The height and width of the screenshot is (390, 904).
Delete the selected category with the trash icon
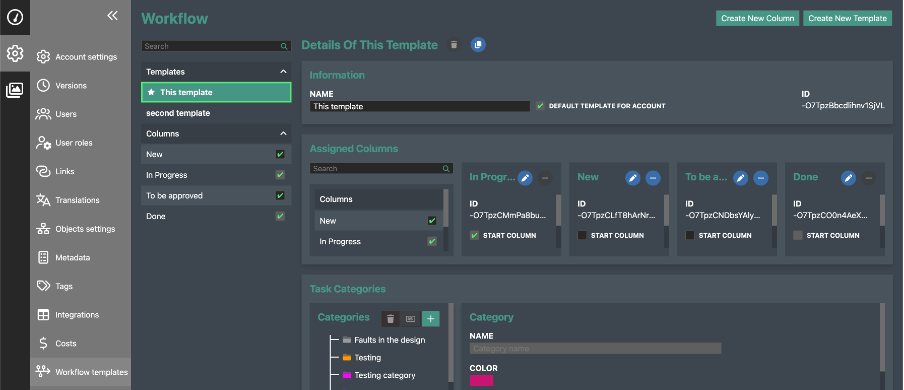(x=390, y=318)
